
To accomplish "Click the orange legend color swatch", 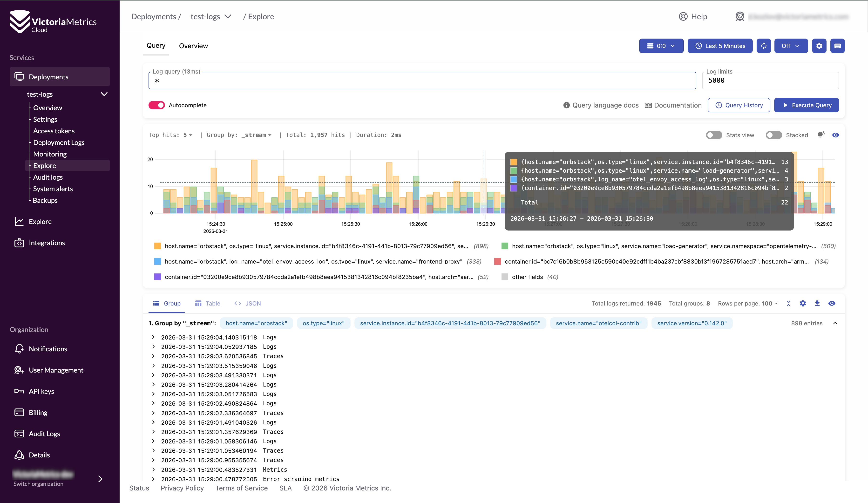I will [157, 246].
